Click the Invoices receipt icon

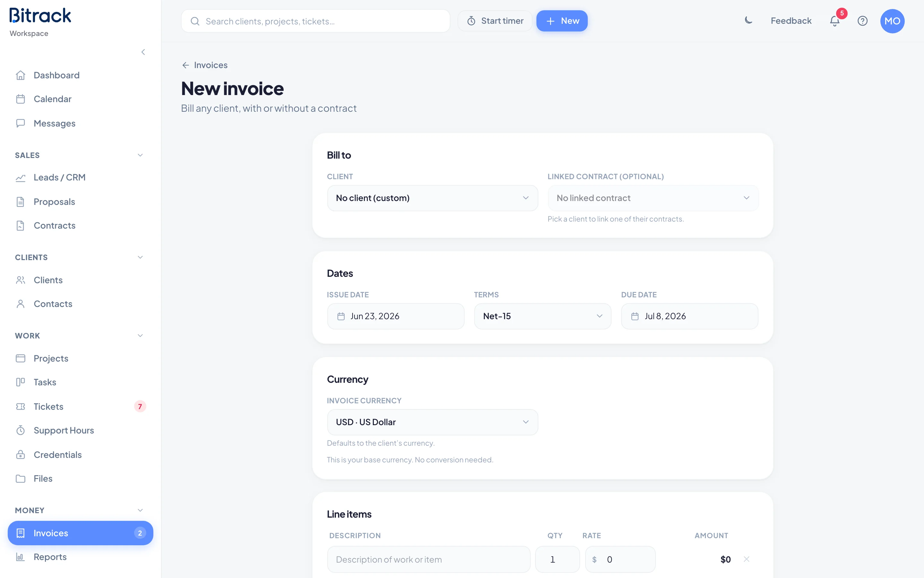click(21, 533)
